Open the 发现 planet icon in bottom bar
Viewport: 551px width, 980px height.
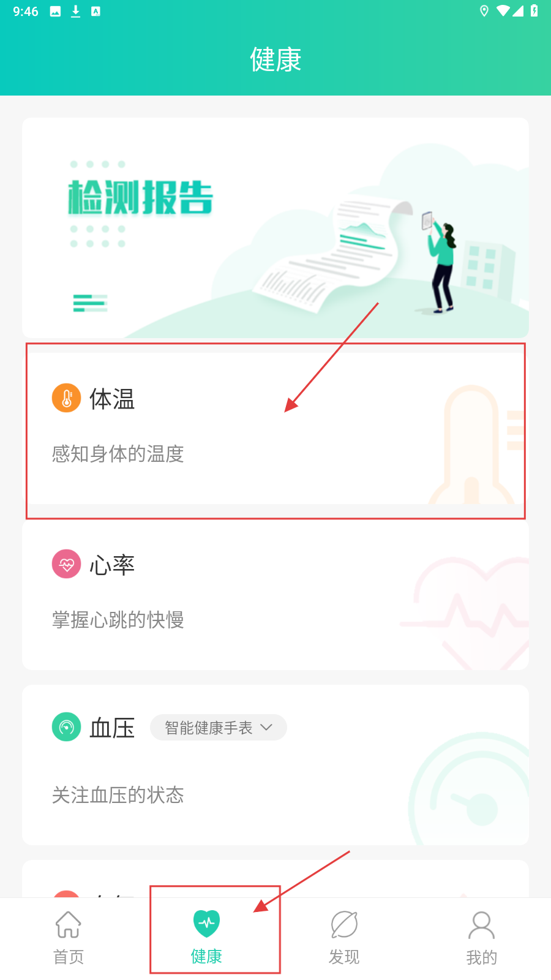coord(344,924)
